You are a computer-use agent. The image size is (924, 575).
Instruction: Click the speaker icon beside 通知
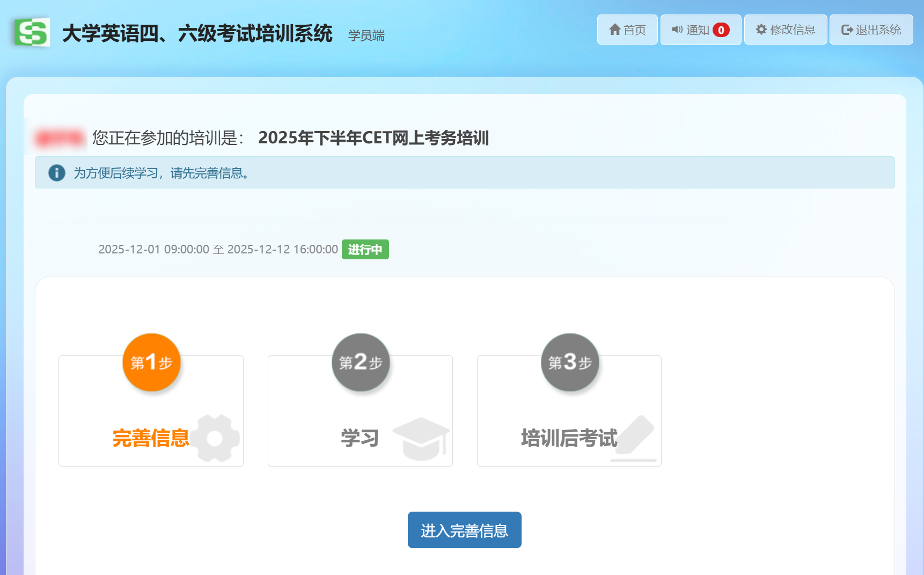[x=677, y=30]
